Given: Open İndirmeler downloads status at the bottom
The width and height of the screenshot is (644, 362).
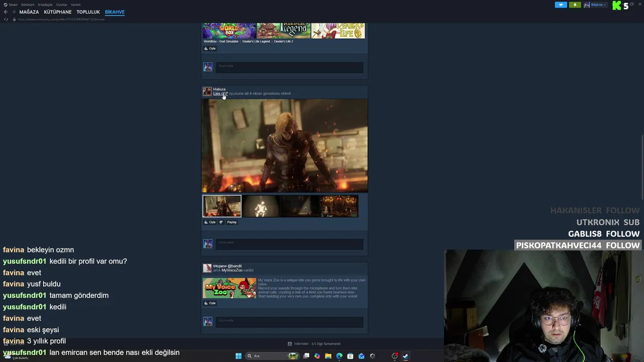Looking at the screenshot, I should tap(314, 344).
